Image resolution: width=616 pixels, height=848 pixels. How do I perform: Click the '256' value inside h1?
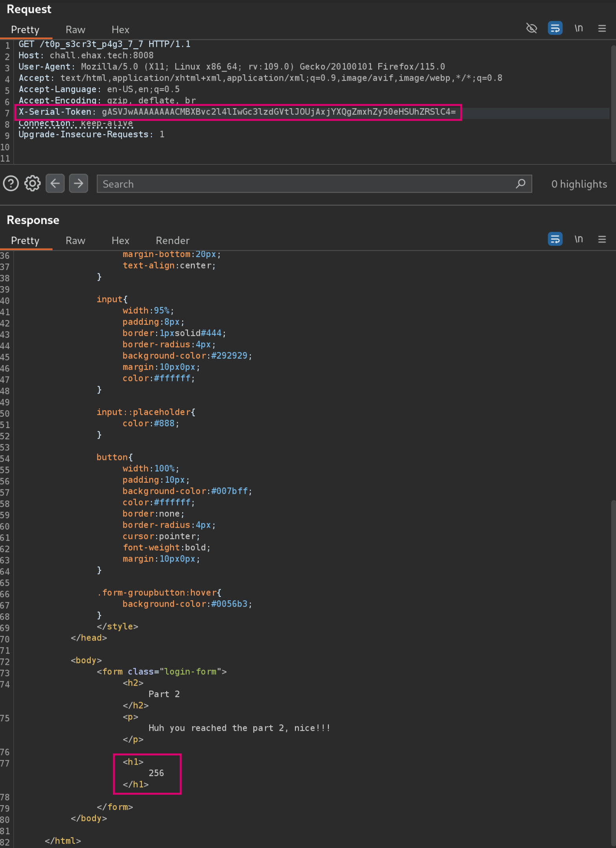(x=156, y=773)
